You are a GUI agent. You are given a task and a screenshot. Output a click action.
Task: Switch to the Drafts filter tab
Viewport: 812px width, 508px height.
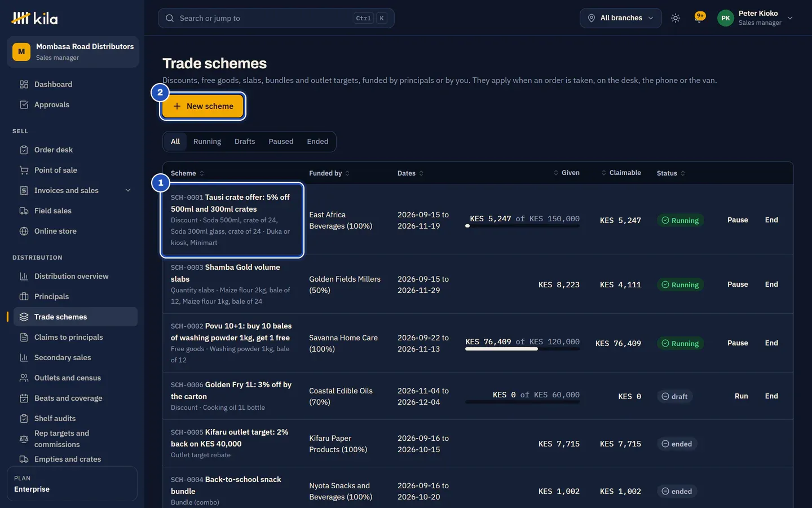245,142
